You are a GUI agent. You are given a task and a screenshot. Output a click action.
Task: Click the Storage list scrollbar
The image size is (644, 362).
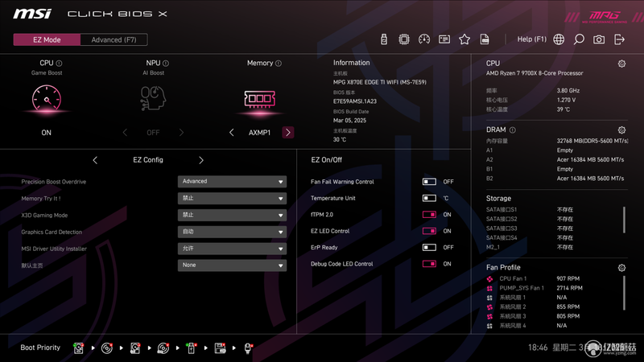click(x=625, y=220)
